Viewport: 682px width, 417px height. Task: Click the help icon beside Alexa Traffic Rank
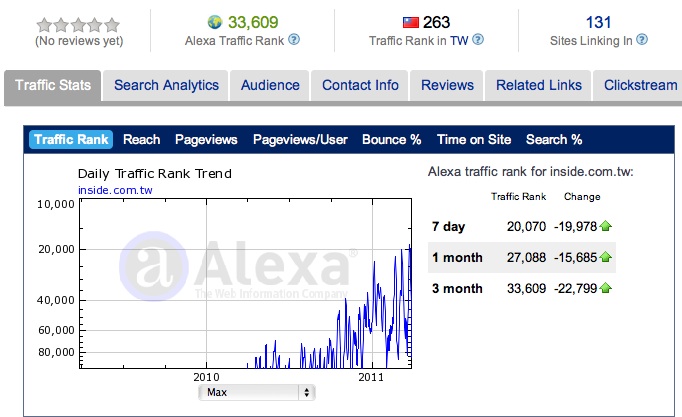294,40
